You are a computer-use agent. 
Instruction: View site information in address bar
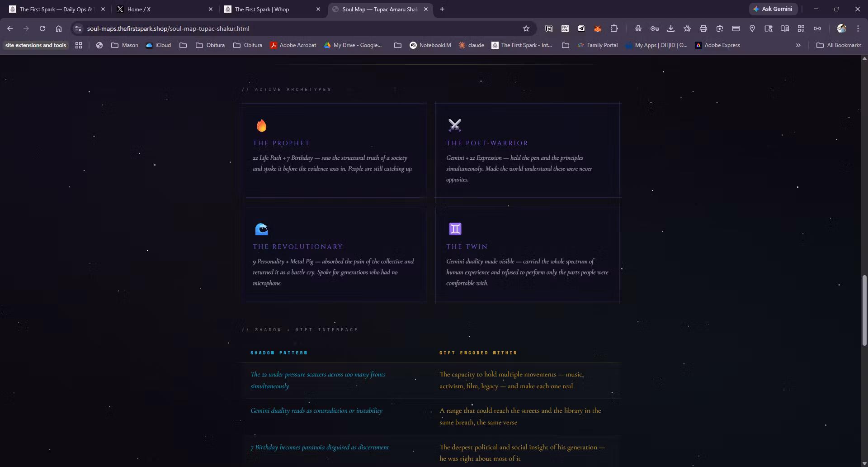pyautogui.click(x=78, y=29)
